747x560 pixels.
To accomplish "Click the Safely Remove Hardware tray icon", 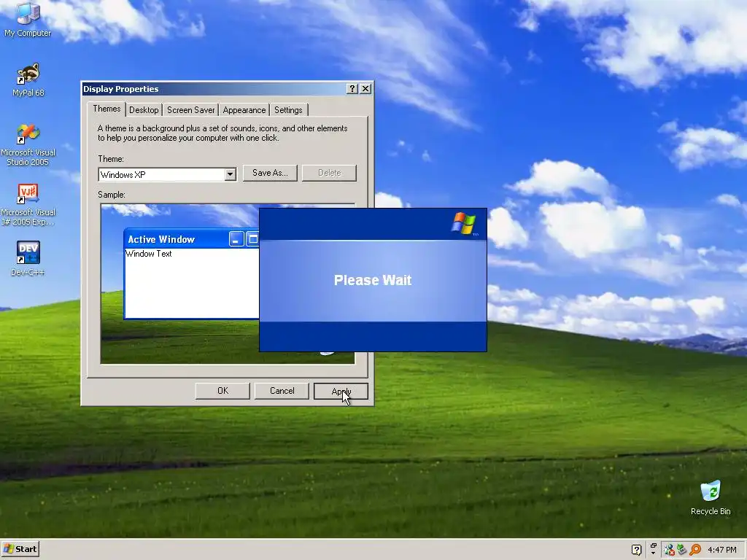I will (682, 550).
